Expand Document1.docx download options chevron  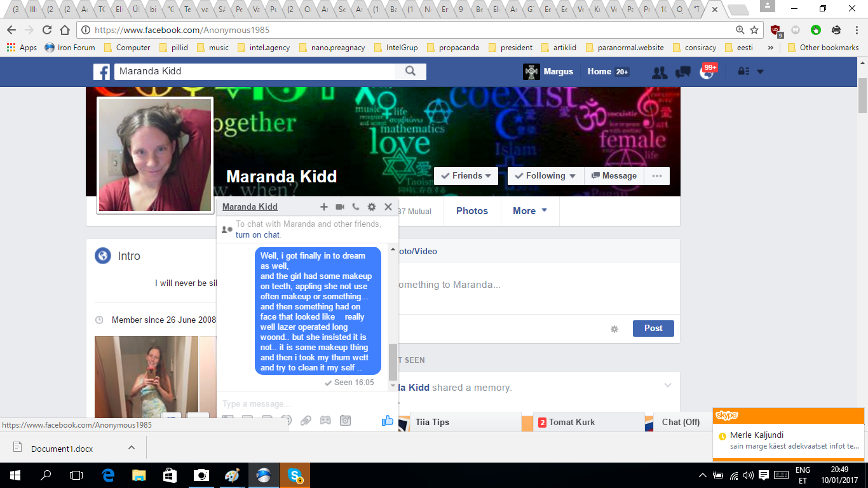tap(132, 448)
